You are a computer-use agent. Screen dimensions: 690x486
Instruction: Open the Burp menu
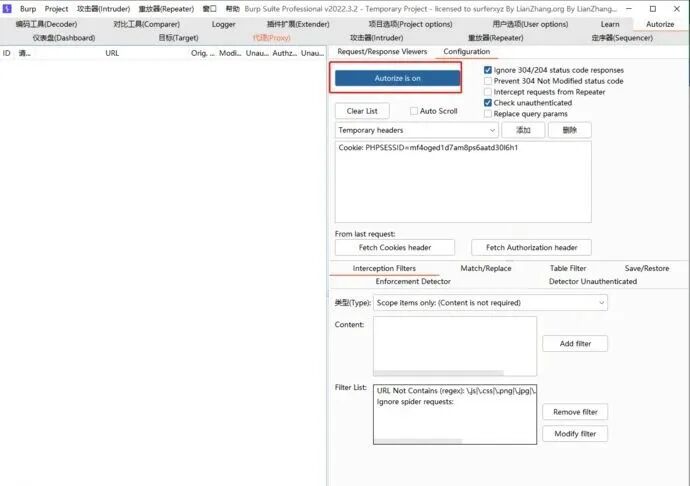[28, 9]
